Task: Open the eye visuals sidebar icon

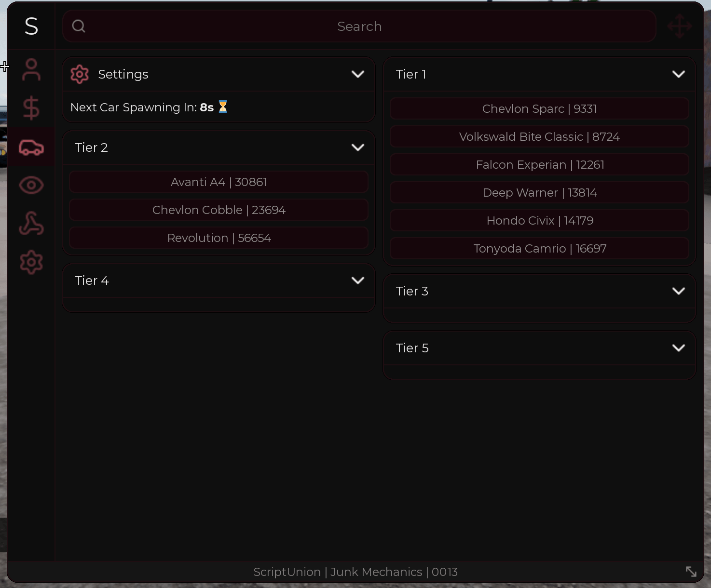Action: click(31, 185)
